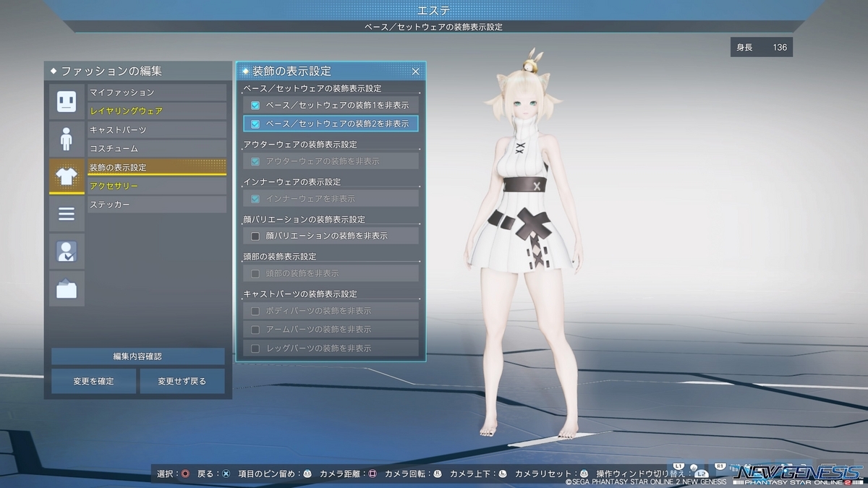This screenshot has width=868, height=488.
Task: Click the カメラリセット hint icon
Action: (584, 474)
